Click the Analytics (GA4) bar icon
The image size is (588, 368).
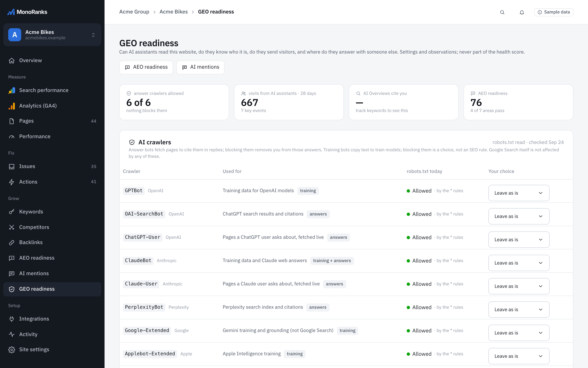coord(12,106)
